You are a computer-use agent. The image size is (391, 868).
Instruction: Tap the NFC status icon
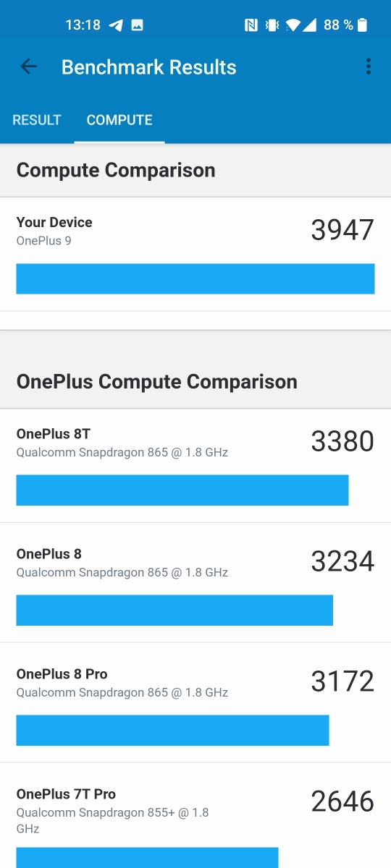(251, 25)
